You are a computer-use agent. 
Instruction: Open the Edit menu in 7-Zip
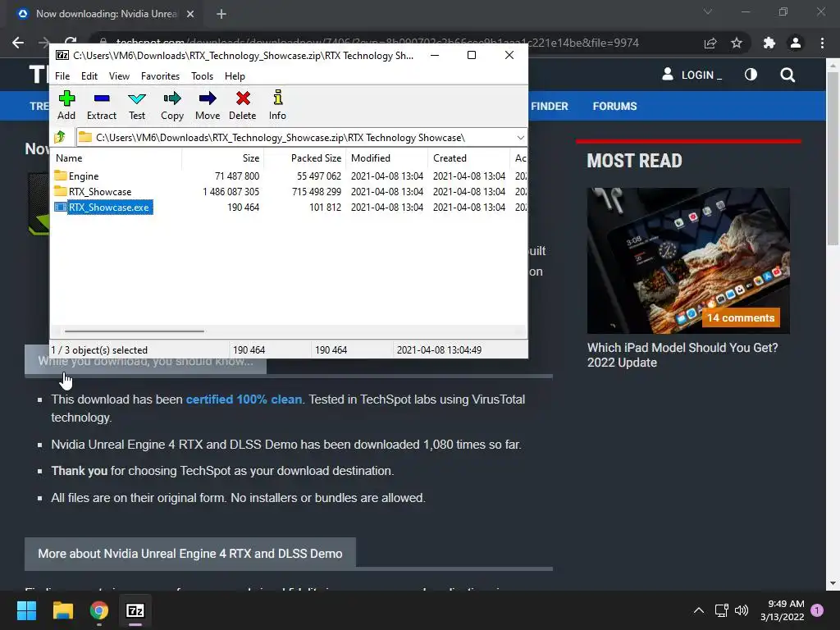click(89, 76)
